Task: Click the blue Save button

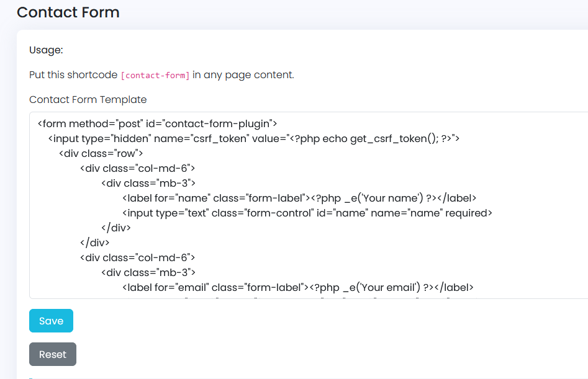Action: click(51, 321)
